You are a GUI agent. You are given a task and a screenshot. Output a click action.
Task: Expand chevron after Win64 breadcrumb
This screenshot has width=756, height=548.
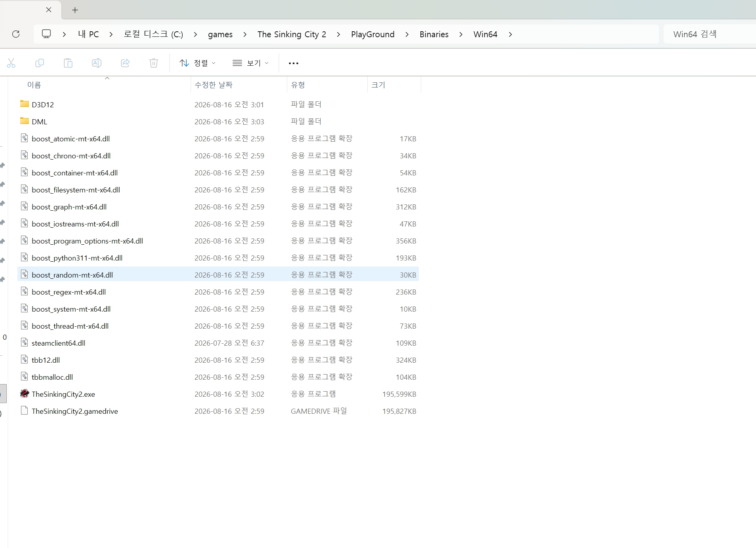510,34
